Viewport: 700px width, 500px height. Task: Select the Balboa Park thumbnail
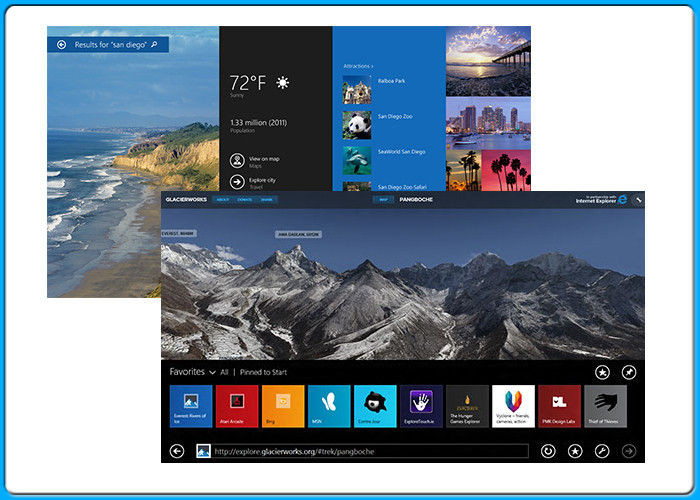click(x=357, y=90)
